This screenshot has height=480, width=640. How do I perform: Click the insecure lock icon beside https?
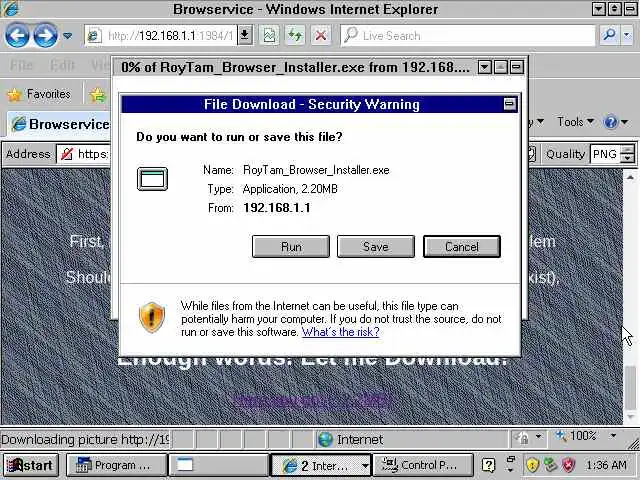point(67,154)
